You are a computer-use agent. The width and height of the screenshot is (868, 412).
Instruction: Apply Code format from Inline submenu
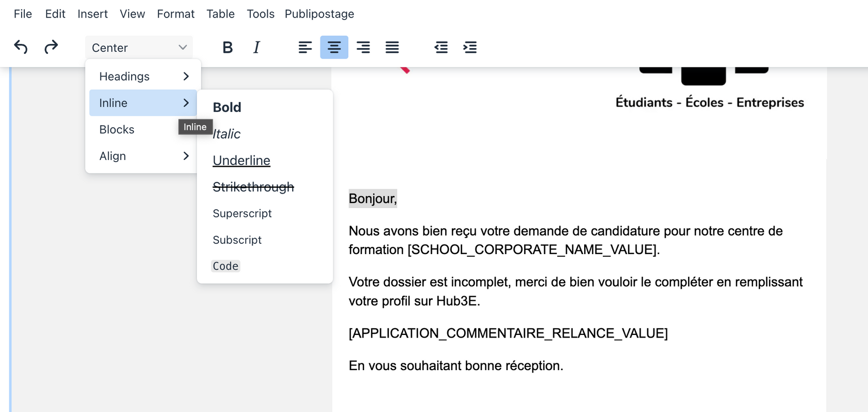click(265, 266)
